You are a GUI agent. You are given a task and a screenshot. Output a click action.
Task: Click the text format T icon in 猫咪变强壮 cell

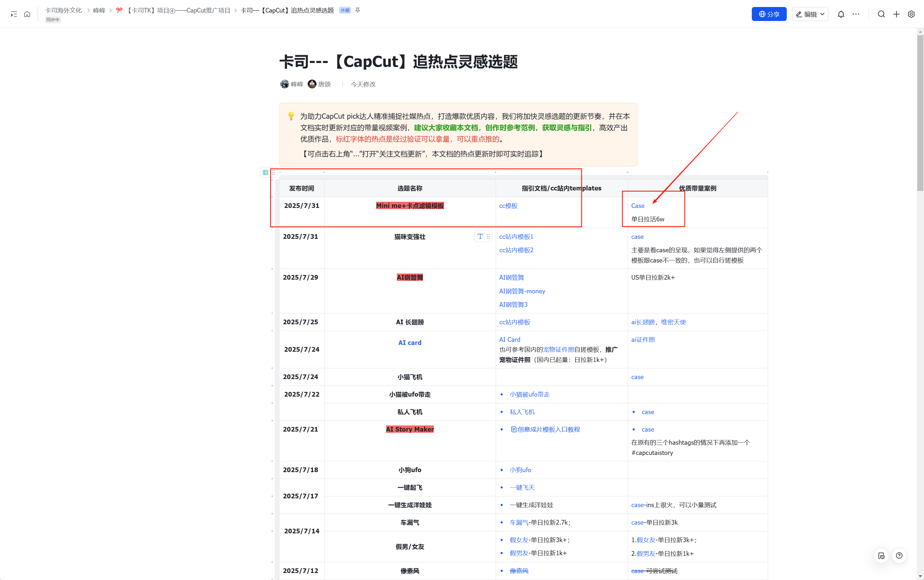480,237
